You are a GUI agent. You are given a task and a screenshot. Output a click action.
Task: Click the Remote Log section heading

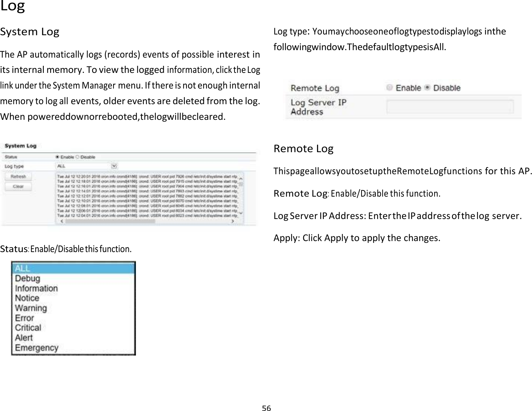coord(304,148)
